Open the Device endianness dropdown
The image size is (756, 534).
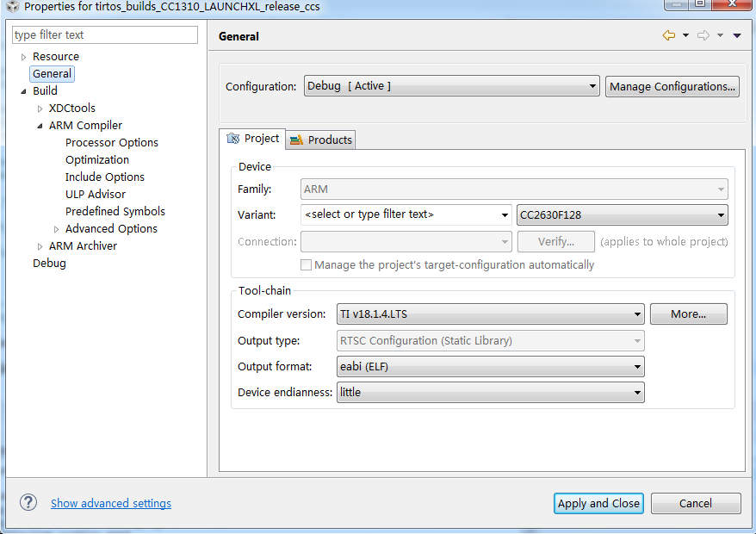[x=490, y=392]
